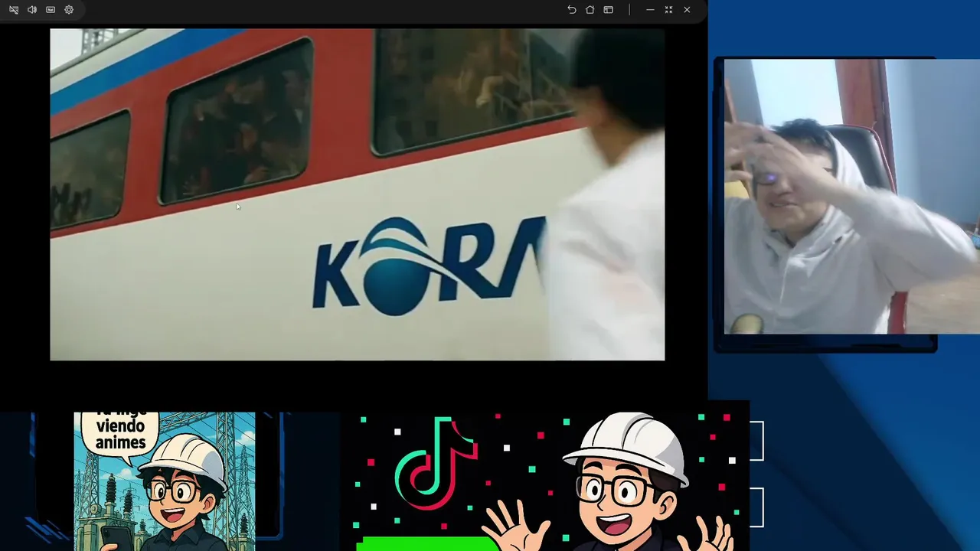
Task: Click the KORAIL train video frame
Action: (x=358, y=194)
